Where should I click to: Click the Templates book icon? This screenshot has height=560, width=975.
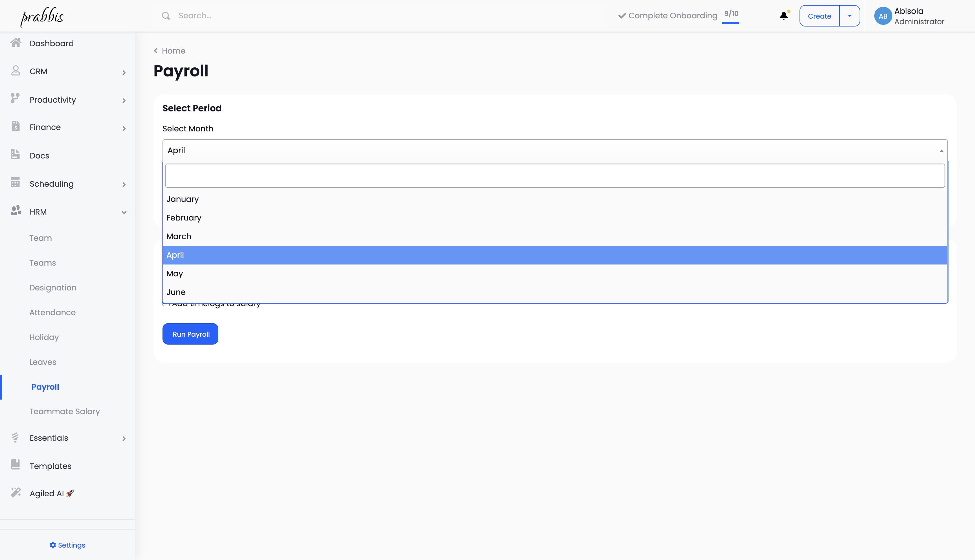click(15, 465)
